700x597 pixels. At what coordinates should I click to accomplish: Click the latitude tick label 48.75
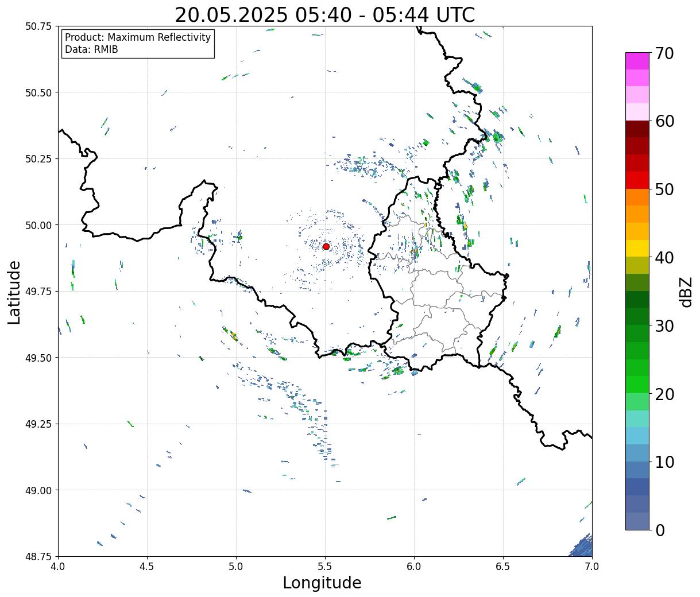point(38,557)
